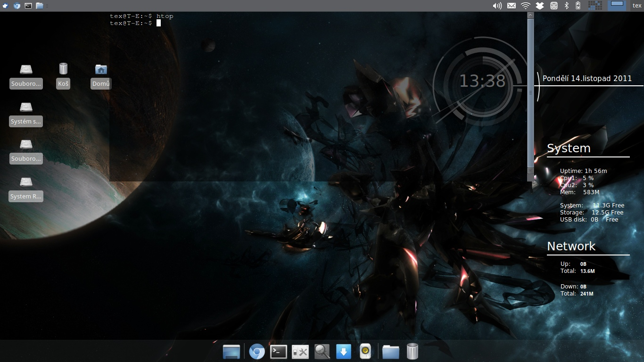Viewport: 644px width, 362px height.
Task: Click the 'System: 11.3G Free' line
Action: point(592,205)
